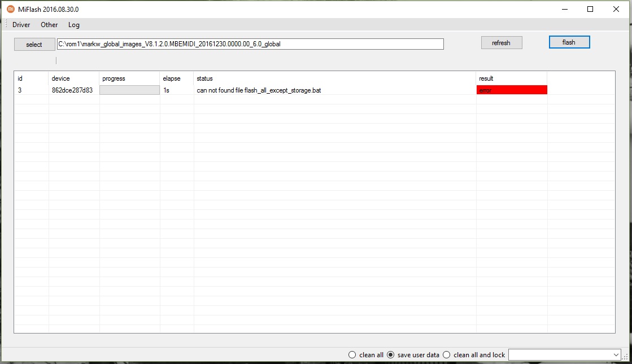Select device 862dce287d83 in the list

(72, 90)
